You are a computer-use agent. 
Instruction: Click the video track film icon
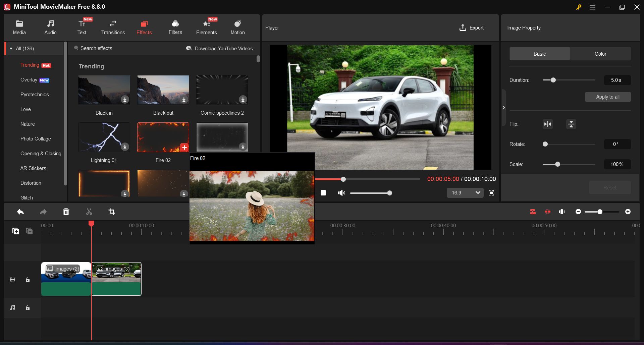[x=13, y=280]
